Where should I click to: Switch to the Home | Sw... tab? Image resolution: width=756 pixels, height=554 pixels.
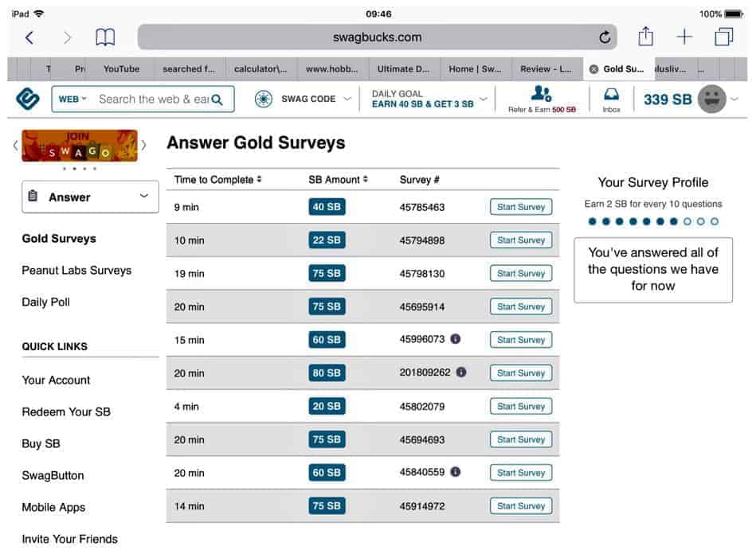click(475, 69)
